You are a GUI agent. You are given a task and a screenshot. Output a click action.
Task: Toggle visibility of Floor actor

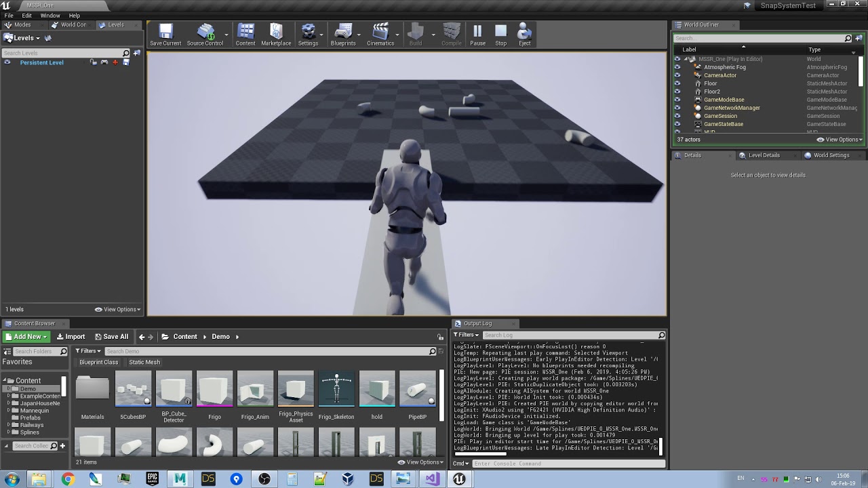point(677,83)
